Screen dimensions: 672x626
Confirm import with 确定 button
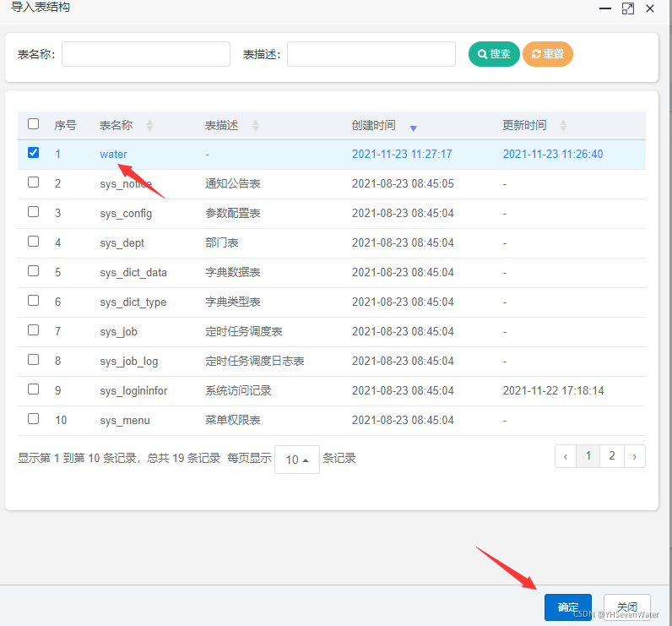(x=568, y=607)
